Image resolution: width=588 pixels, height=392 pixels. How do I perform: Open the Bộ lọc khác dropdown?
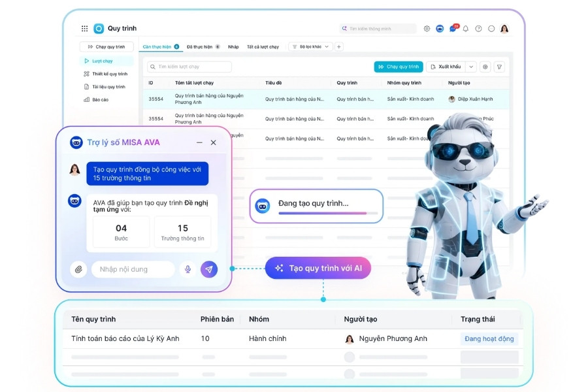(x=310, y=47)
